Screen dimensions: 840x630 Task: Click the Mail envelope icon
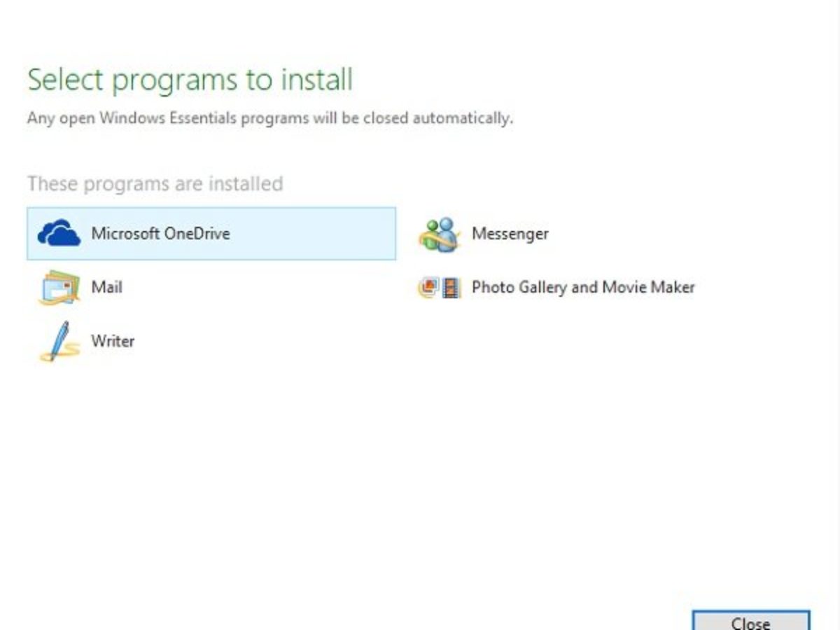click(x=60, y=288)
